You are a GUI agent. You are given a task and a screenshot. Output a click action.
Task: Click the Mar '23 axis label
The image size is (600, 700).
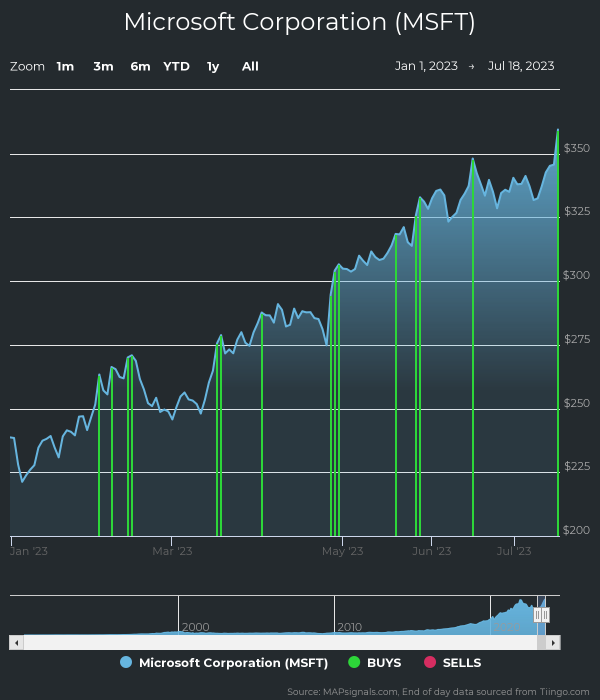coord(172,551)
